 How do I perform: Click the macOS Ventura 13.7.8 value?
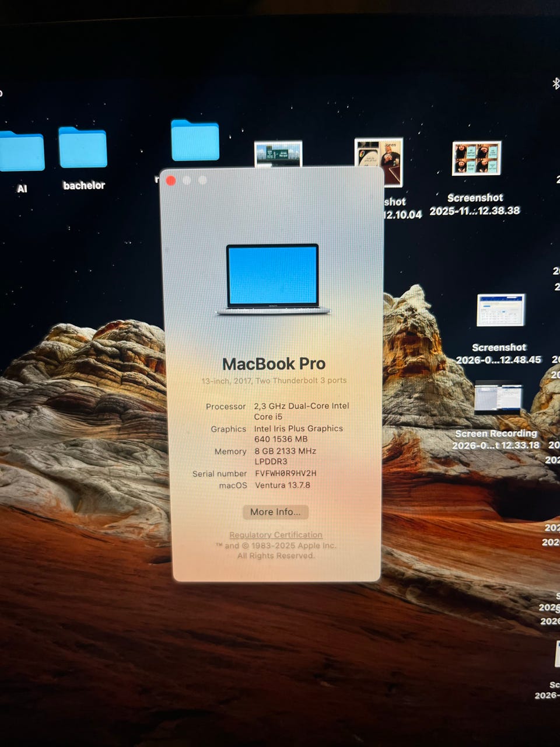tap(282, 485)
